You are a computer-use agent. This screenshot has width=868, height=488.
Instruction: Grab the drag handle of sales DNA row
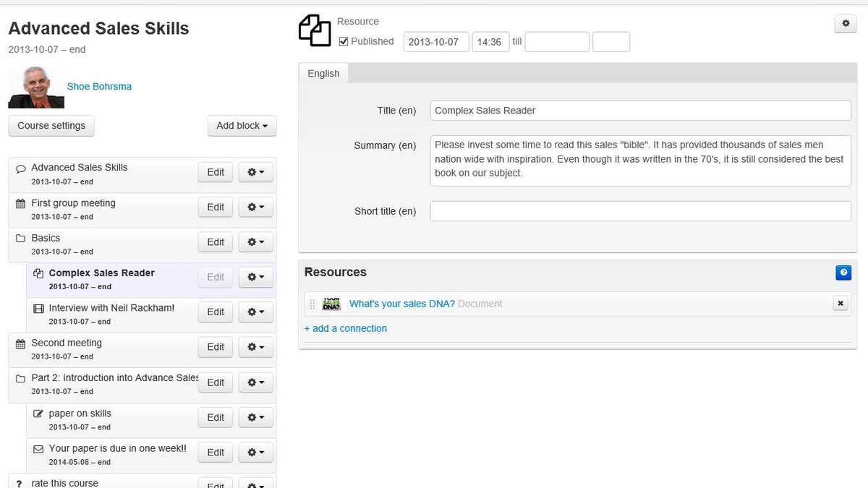pyautogui.click(x=312, y=304)
